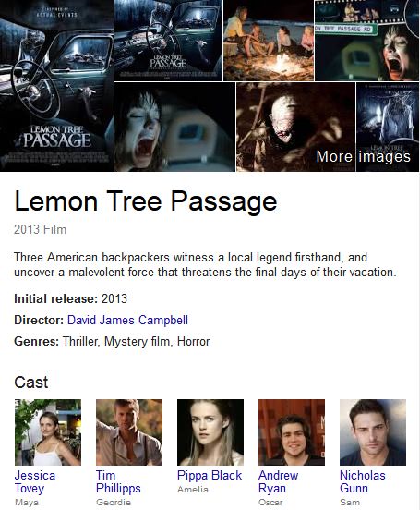
Task: Open Nicholas Gunn name link
Action: click(x=363, y=481)
